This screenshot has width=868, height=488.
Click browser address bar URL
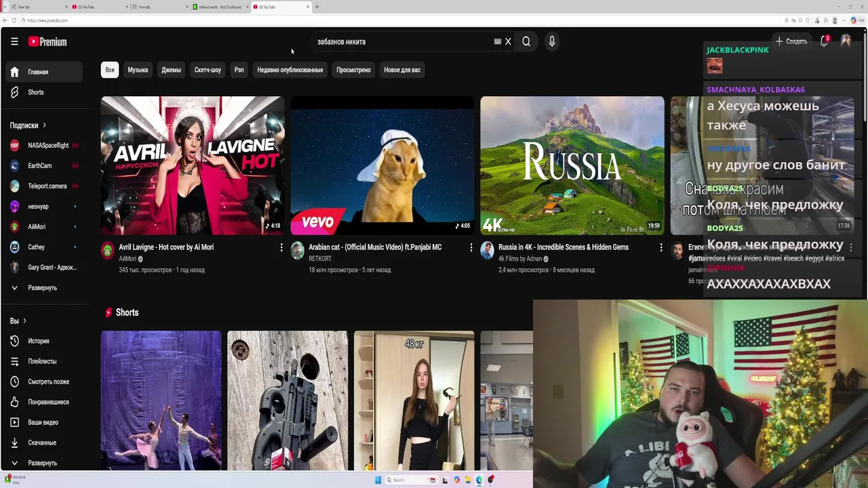point(47,20)
